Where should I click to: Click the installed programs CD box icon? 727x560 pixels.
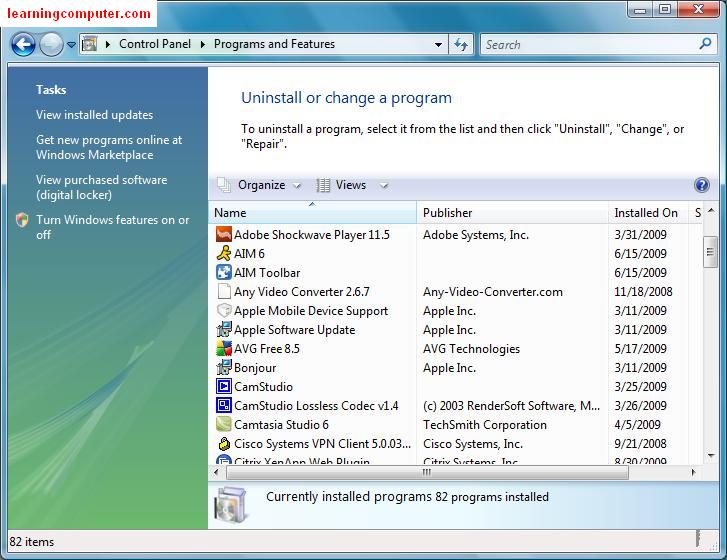pos(230,504)
